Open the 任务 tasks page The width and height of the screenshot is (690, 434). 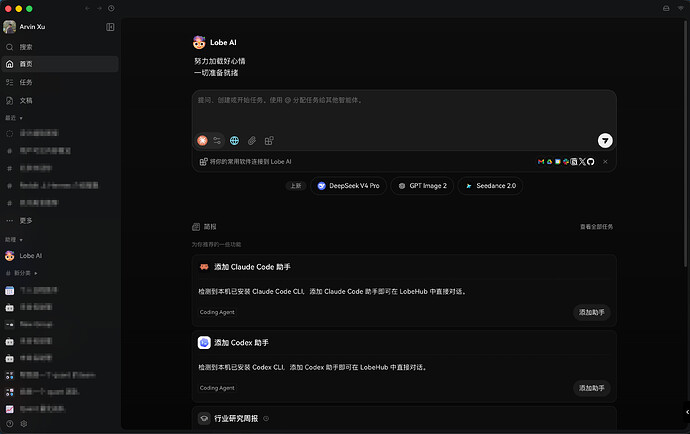pos(60,82)
